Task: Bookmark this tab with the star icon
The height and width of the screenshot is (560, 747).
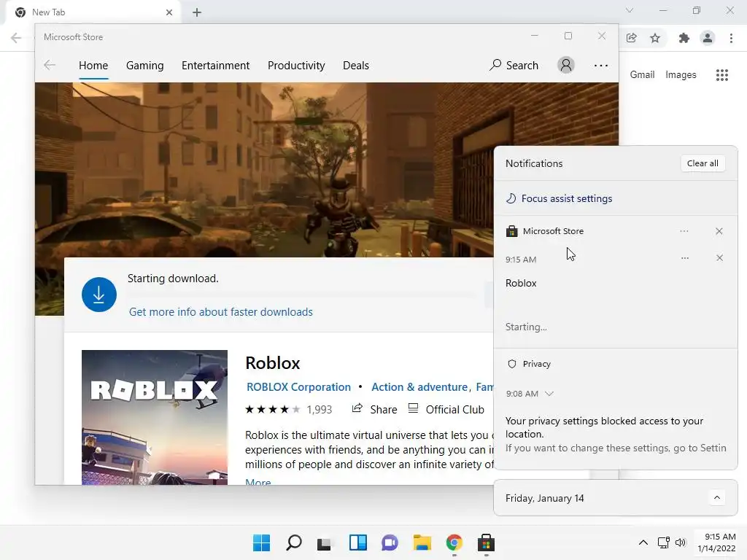Action: click(x=655, y=38)
